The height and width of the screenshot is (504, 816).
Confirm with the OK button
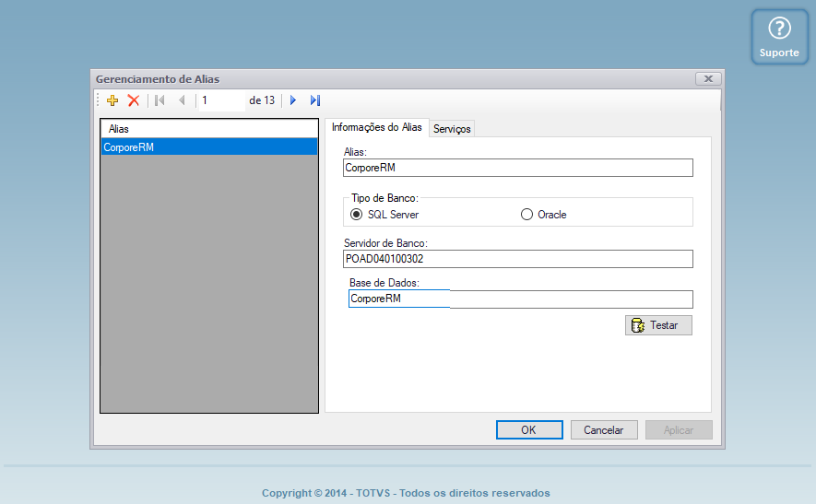point(529,430)
